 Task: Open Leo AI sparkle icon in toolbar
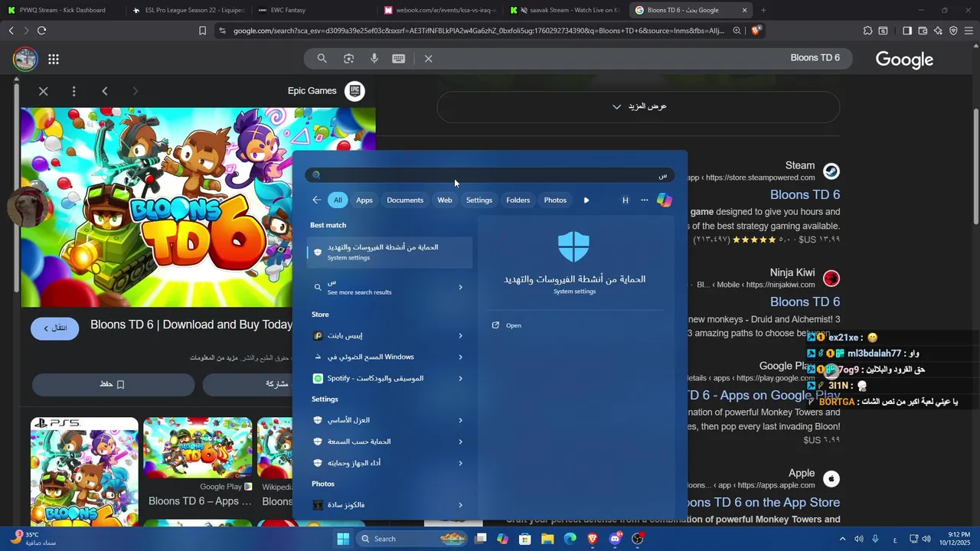[938, 31]
